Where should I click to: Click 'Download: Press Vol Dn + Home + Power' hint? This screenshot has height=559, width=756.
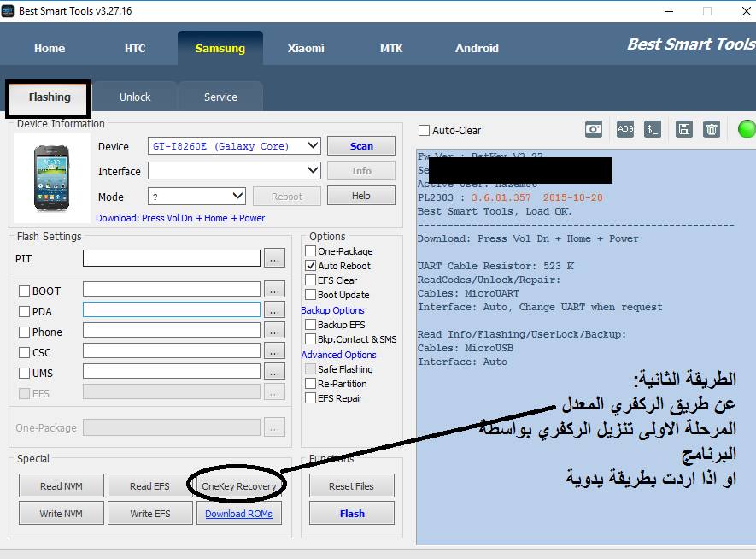click(180, 218)
